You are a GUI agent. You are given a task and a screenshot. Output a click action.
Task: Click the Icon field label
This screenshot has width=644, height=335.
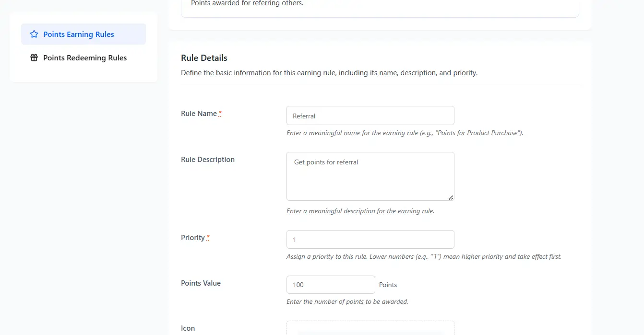[188, 328]
